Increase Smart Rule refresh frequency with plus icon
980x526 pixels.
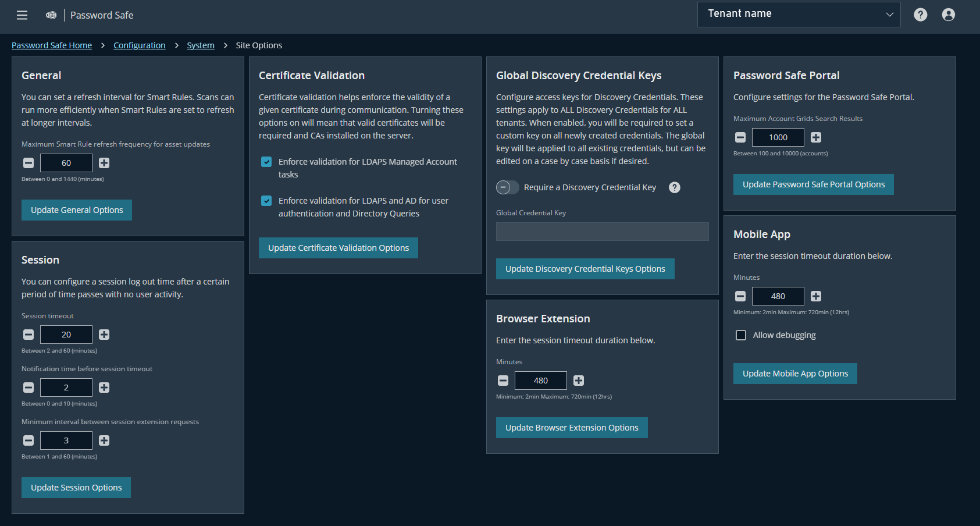pyautogui.click(x=104, y=163)
